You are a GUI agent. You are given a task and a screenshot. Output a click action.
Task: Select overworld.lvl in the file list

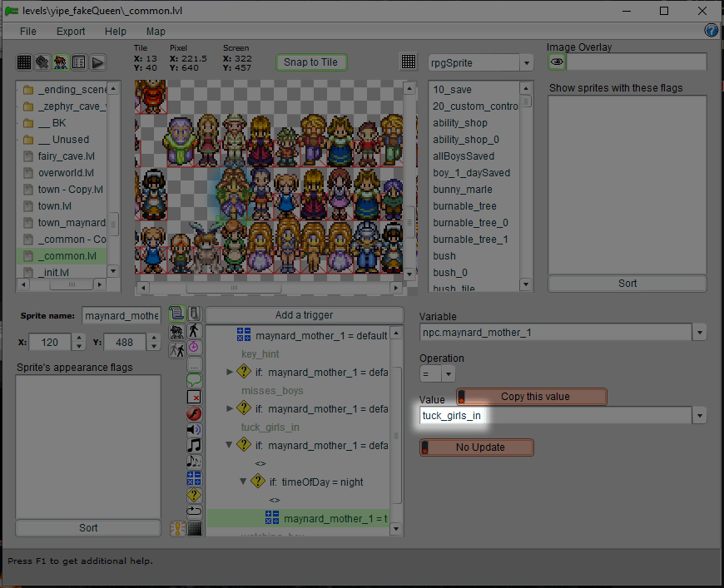[66, 173]
